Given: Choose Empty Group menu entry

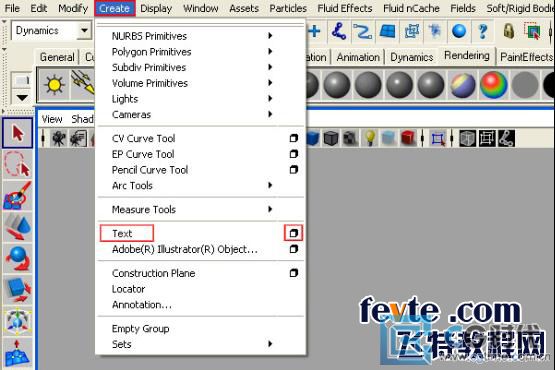Looking at the screenshot, I should click(x=141, y=329).
